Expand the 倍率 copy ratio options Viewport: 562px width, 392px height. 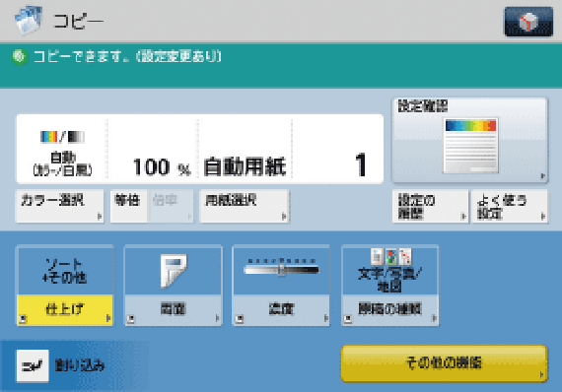tap(171, 206)
